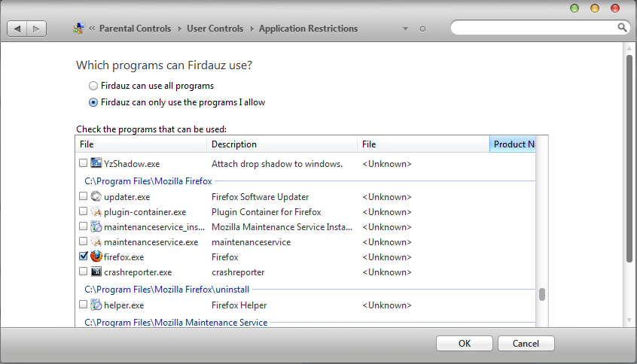The width and height of the screenshot is (637, 364).
Task: Click the Control Panel icon in address bar
Action: 78,29
